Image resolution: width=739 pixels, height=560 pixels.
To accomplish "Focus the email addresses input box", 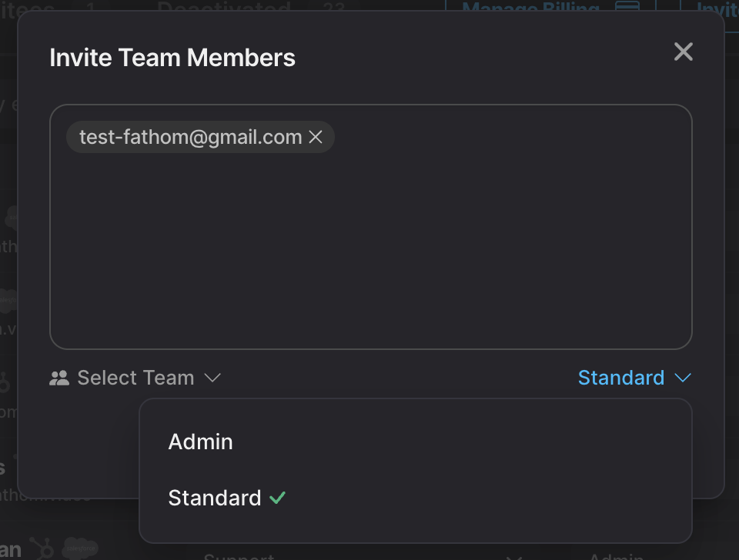I will coord(370,246).
